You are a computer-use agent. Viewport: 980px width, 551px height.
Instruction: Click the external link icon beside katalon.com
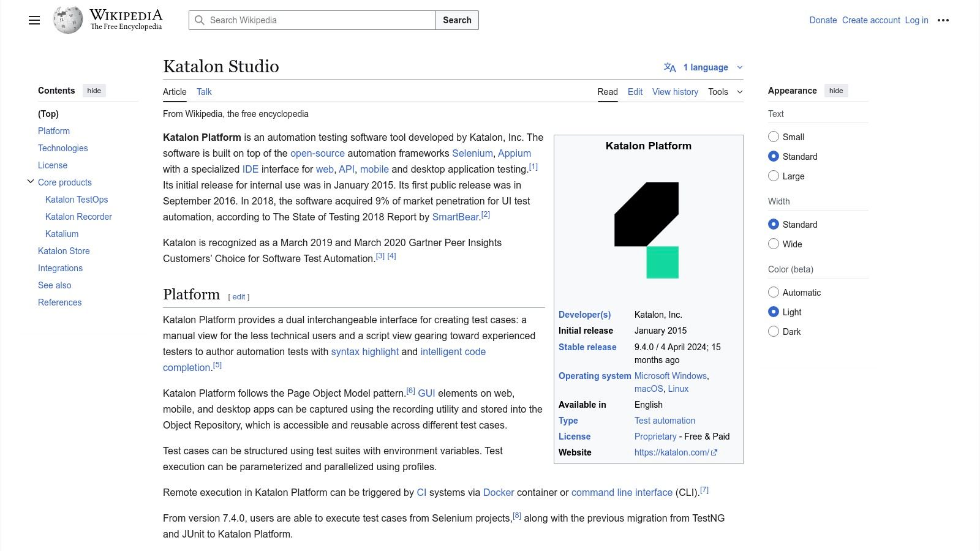pos(714,452)
